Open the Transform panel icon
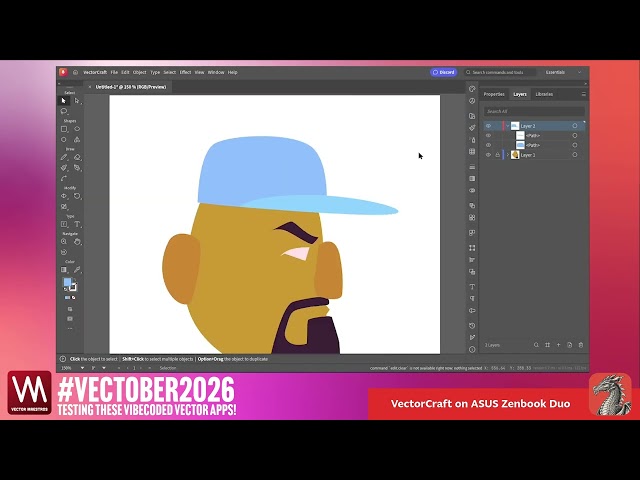The width and height of the screenshot is (640, 480). 472,248
